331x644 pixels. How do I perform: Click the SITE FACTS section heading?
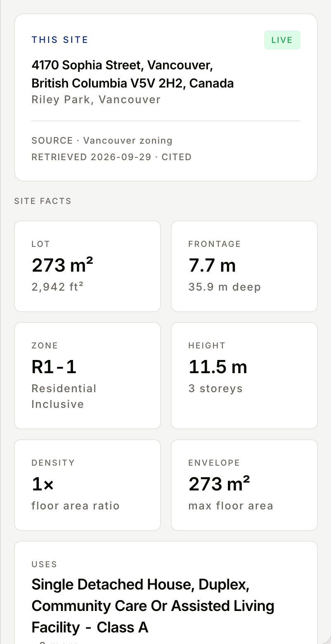[43, 201]
